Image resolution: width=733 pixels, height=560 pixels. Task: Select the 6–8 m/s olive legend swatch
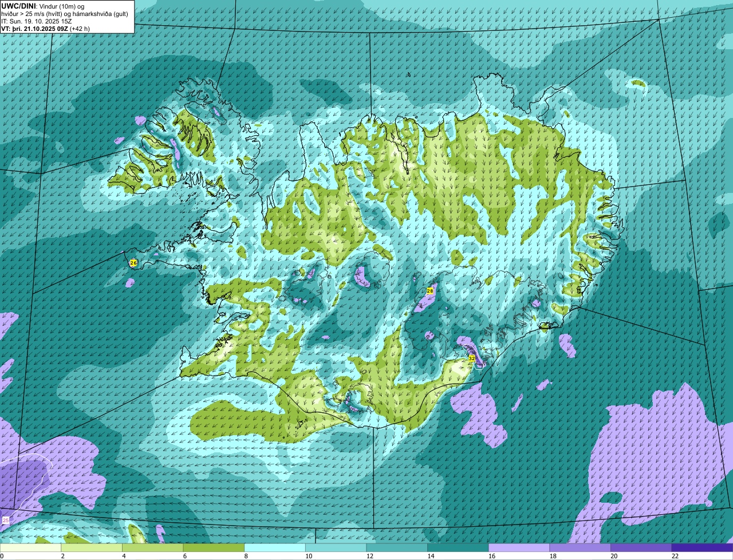click(x=214, y=547)
